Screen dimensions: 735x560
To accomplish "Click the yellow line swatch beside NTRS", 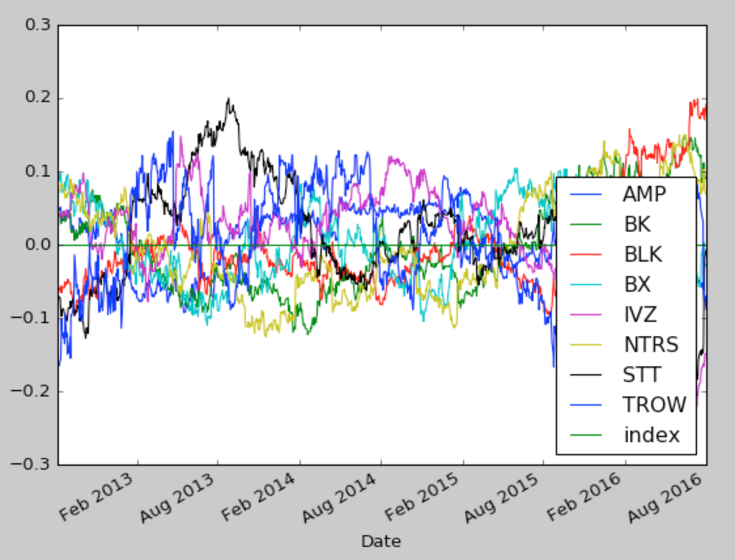I will (586, 345).
